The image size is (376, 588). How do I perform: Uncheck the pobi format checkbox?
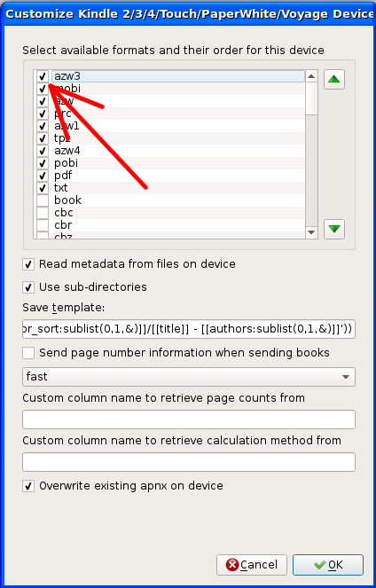pos(43,163)
